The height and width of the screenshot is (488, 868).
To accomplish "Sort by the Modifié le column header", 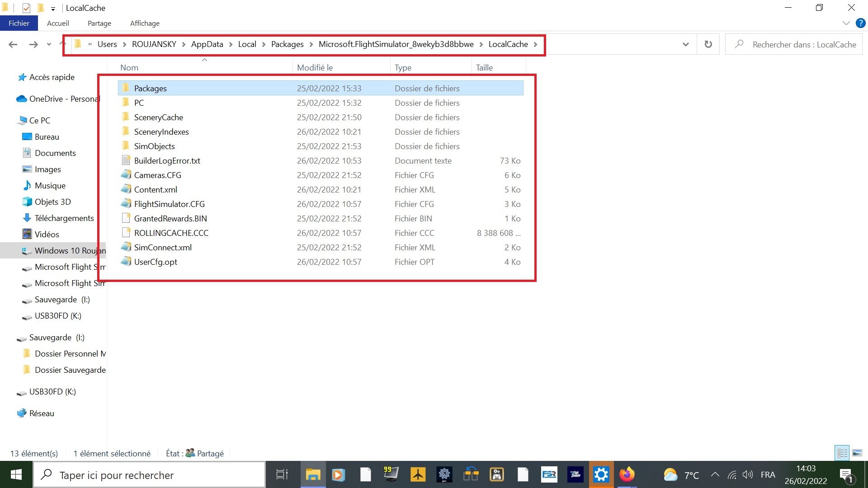I will pos(315,67).
